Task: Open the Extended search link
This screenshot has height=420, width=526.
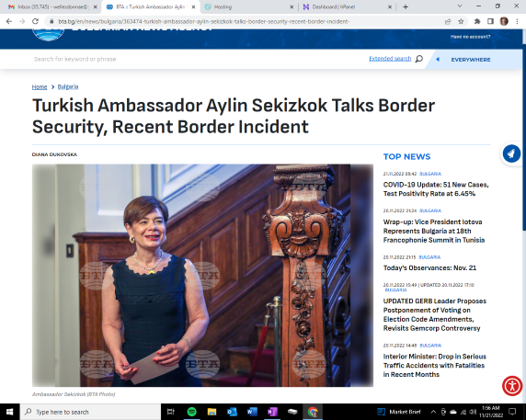Action: pyautogui.click(x=390, y=59)
